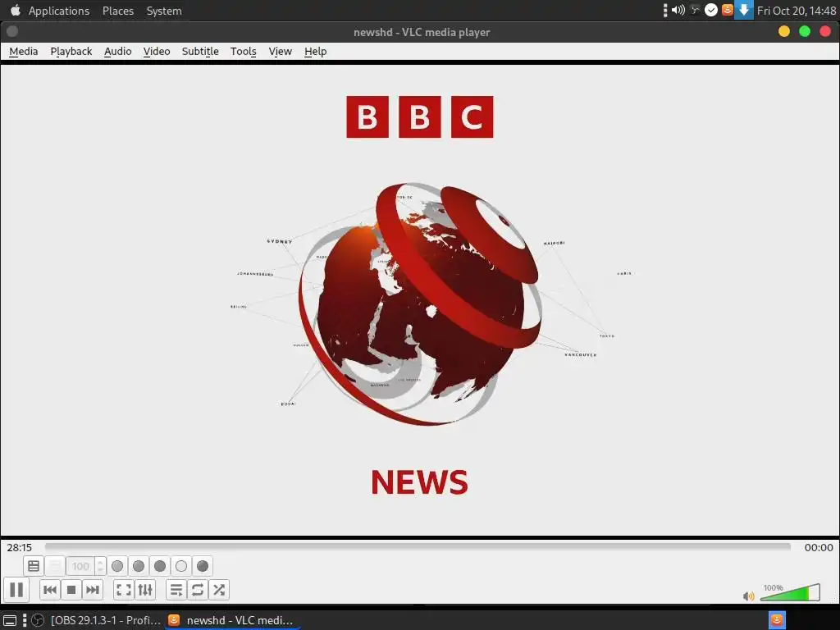Click the circular button left of the white one

point(160,566)
